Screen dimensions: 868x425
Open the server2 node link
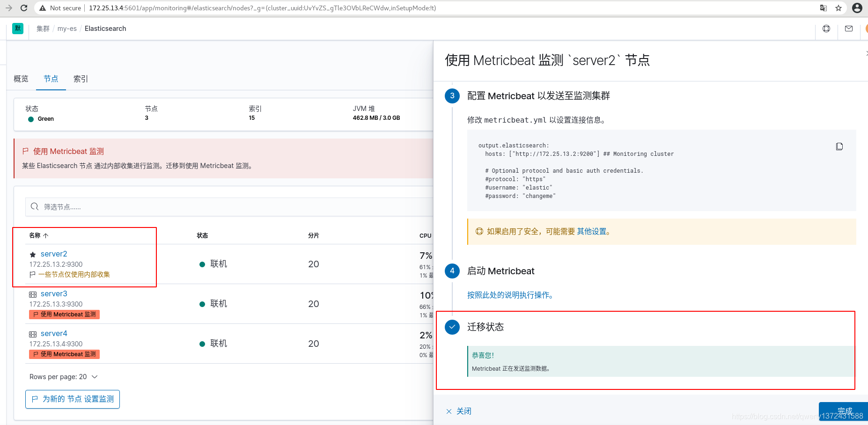pos(54,254)
